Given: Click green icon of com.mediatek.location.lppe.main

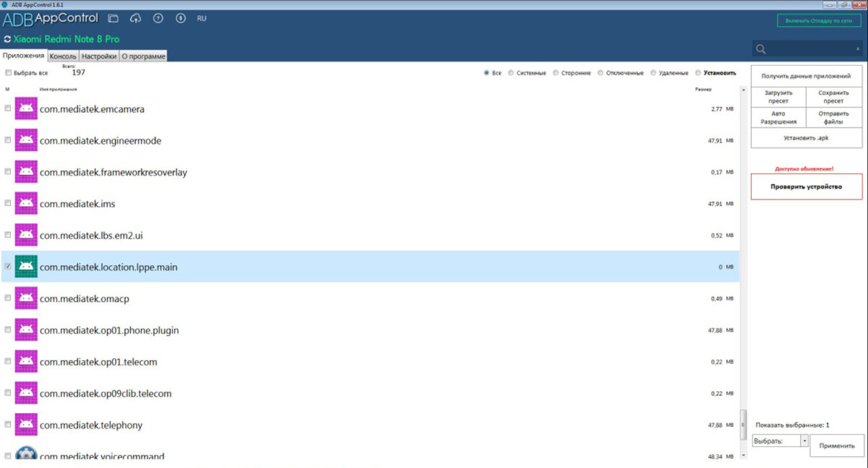Looking at the screenshot, I should tap(26, 266).
